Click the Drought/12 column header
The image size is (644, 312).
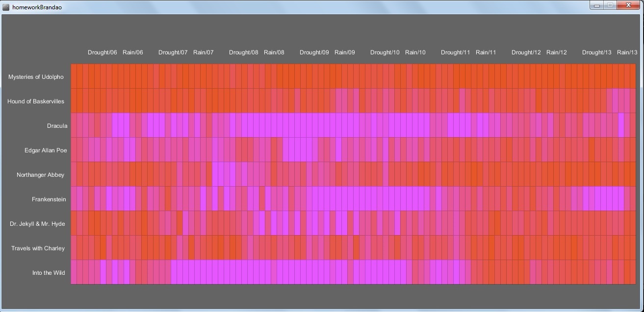tap(526, 52)
